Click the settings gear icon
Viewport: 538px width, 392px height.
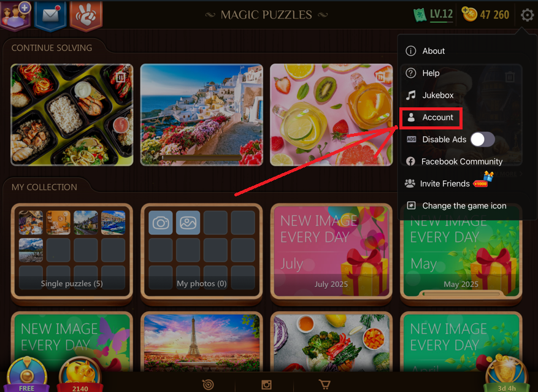(x=527, y=15)
